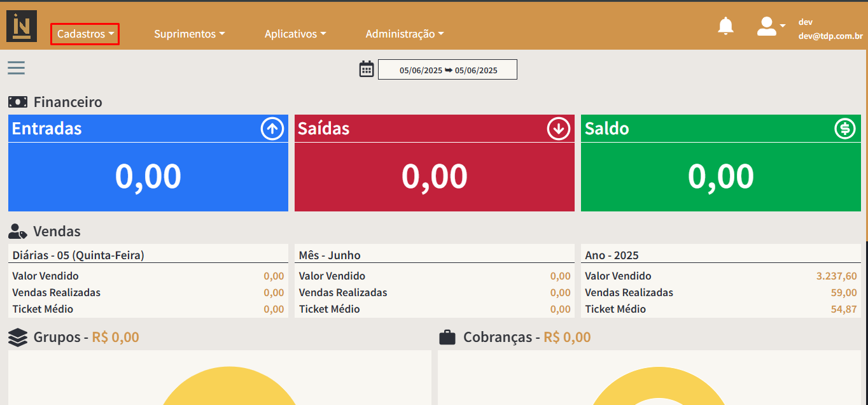The image size is (868, 405).
Task: Click the briefcase icon beside Cobranças
Action: click(447, 337)
